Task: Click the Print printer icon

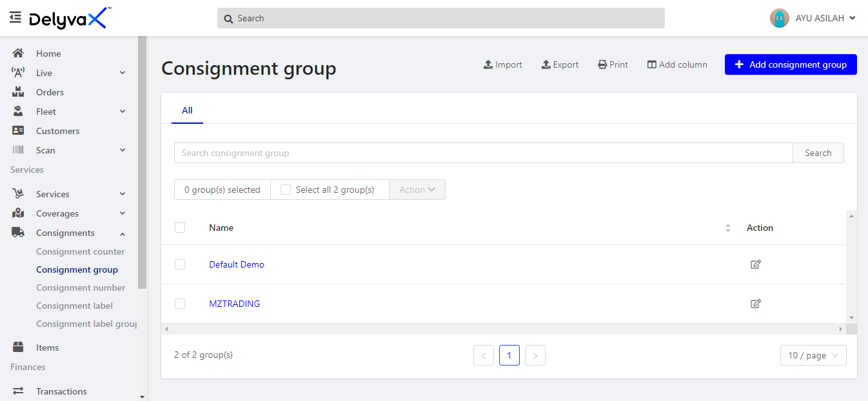Action: [602, 64]
